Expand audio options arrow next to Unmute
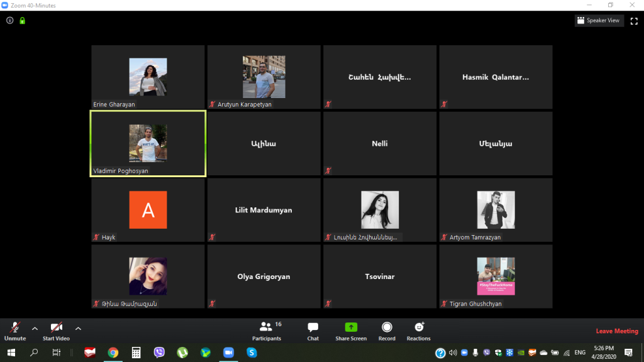644x362 pixels. click(35, 328)
